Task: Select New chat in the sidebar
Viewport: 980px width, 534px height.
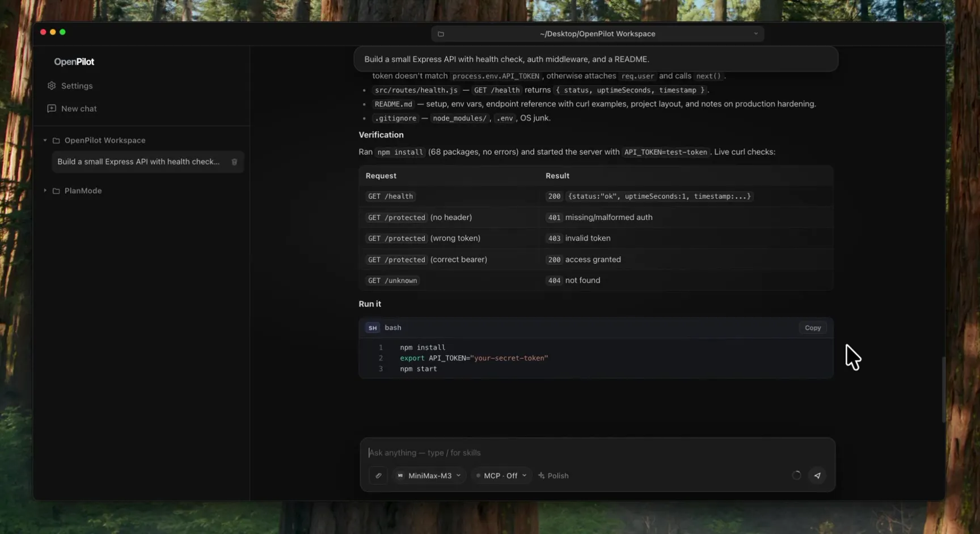Action: pyautogui.click(x=79, y=108)
